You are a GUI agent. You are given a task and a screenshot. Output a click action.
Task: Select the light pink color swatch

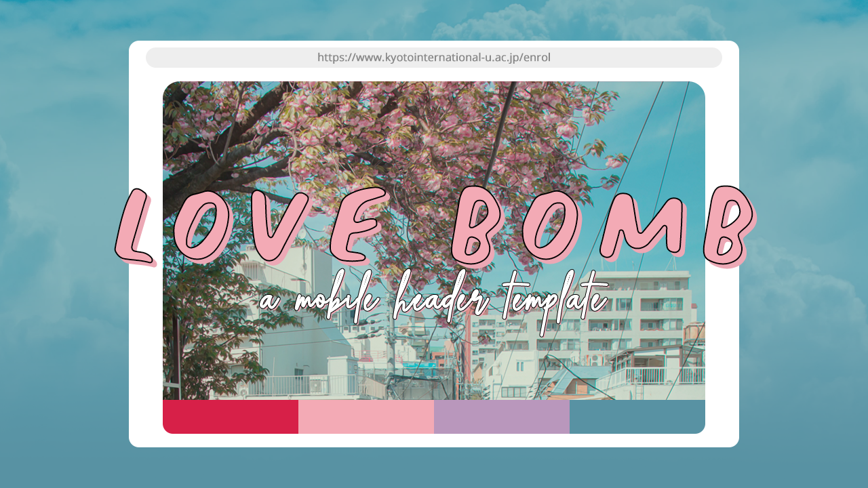coord(366,417)
